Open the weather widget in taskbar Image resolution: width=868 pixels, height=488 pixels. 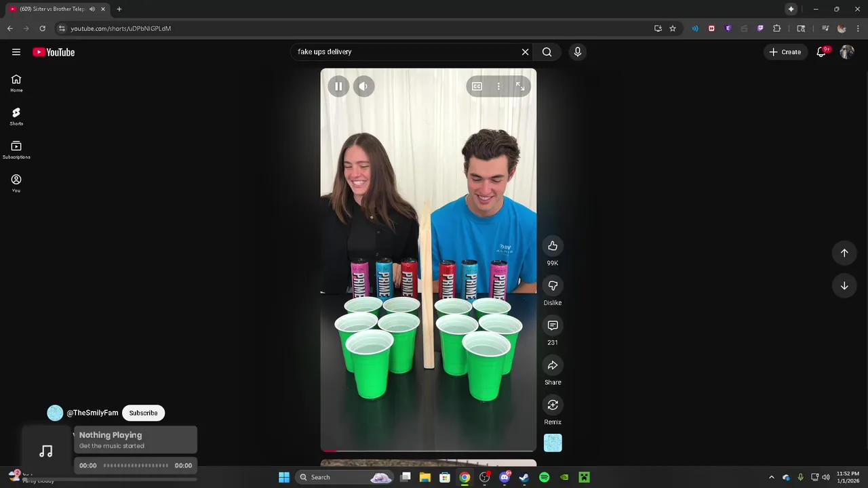coord(31,477)
